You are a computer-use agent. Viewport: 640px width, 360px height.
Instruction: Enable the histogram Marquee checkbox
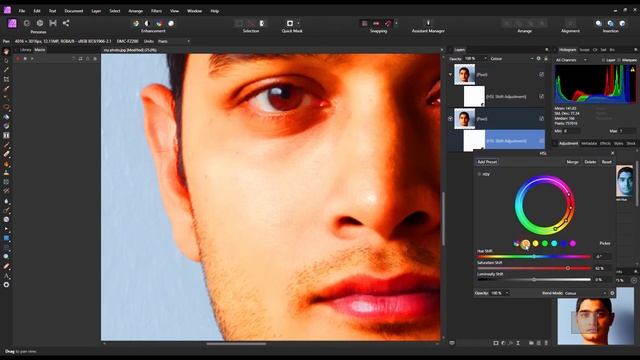click(x=619, y=60)
